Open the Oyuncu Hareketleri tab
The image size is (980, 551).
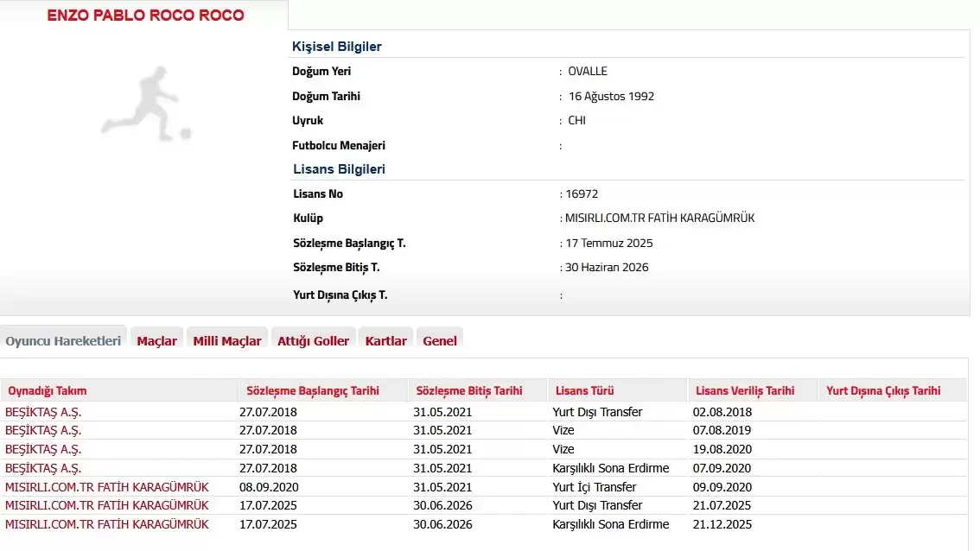pos(63,340)
